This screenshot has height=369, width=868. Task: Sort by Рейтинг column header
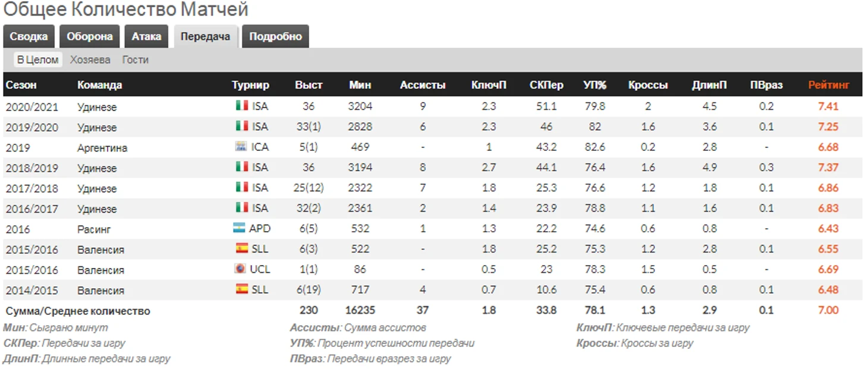828,85
